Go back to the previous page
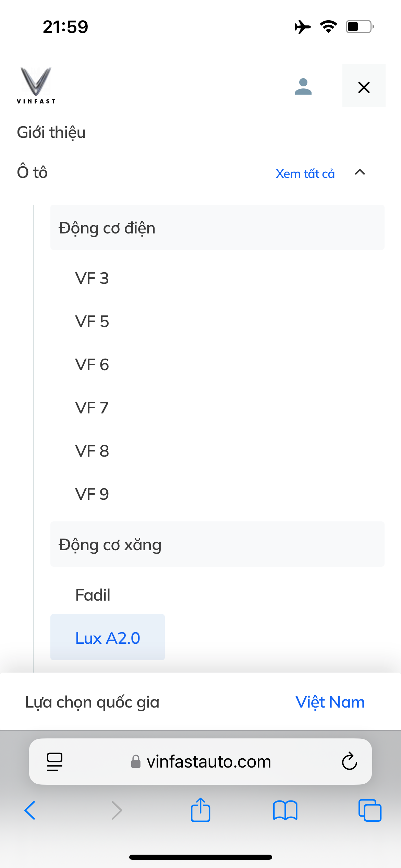 click(x=30, y=810)
